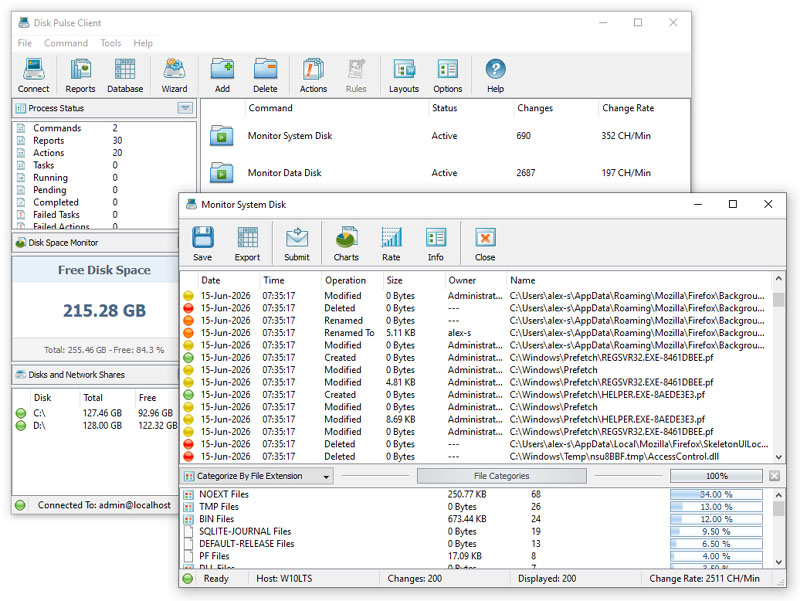Click the BIN Files 12.00 % progress bar
The image size is (800, 601).
[x=716, y=519]
